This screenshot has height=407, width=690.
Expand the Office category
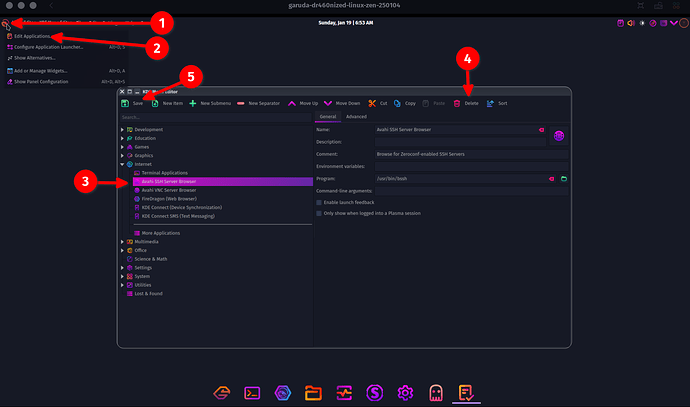[122, 251]
